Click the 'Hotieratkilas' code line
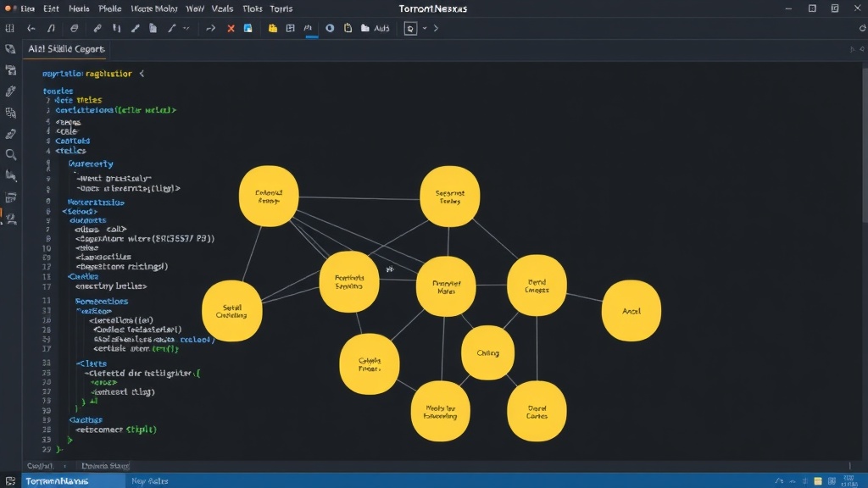This screenshot has height=488, width=868. tap(96, 202)
